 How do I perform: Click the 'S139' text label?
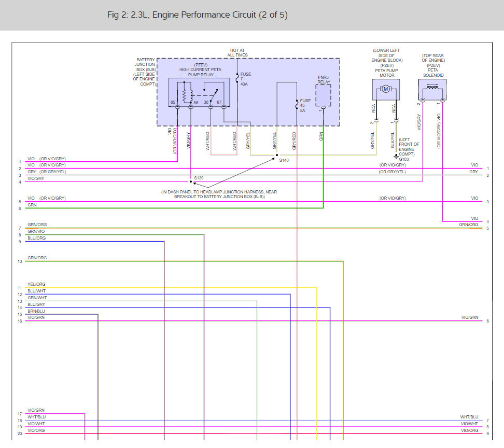click(x=199, y=178)
